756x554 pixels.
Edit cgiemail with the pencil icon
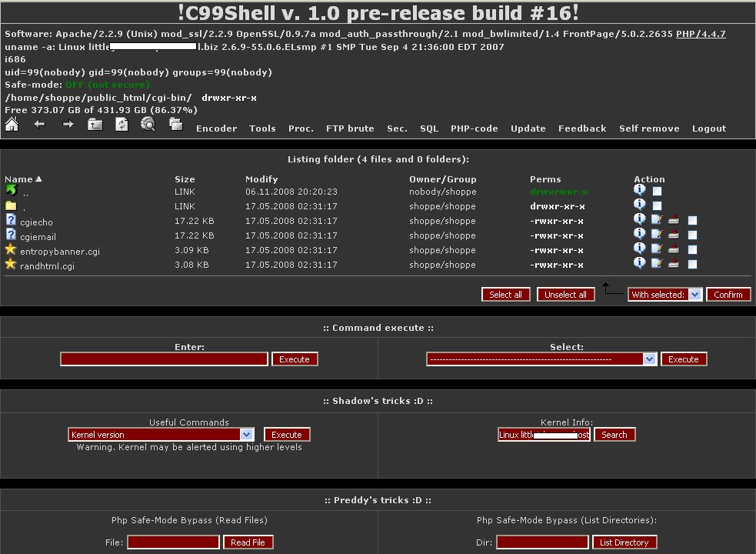click(x=657, y=234)
